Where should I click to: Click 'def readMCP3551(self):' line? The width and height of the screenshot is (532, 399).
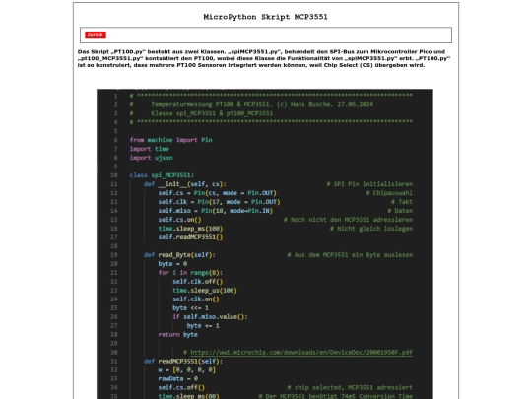pos(183,361)
